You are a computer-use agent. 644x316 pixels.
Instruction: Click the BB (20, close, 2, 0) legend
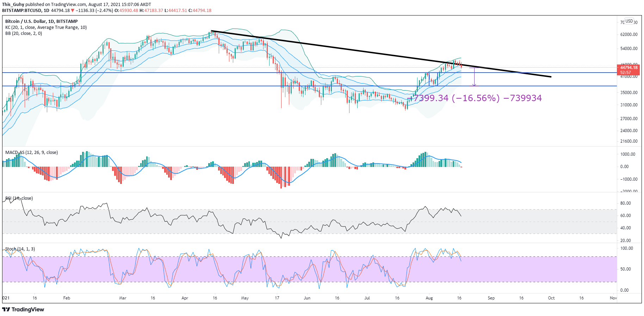[x=24, y=33]
